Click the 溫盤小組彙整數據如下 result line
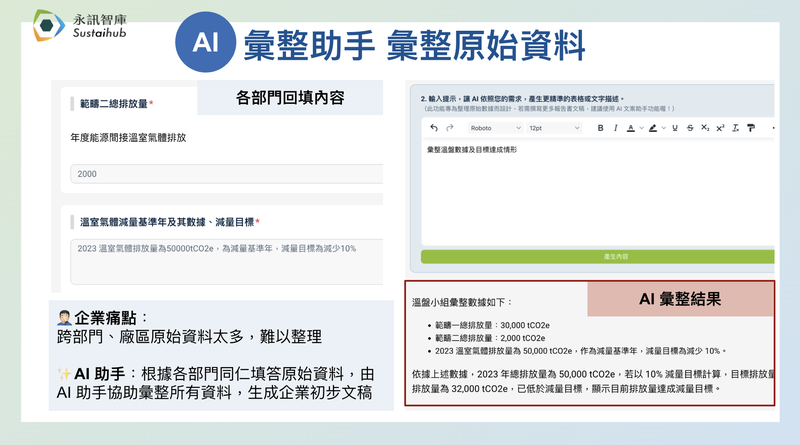The height and width of the screenshot is (445, 800). pos(462,303)
